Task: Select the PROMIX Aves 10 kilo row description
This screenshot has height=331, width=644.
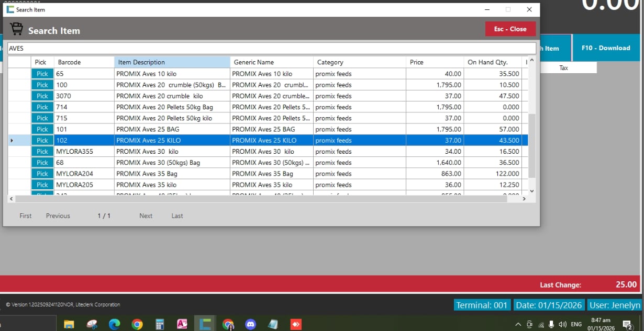Action: point(172,74)
